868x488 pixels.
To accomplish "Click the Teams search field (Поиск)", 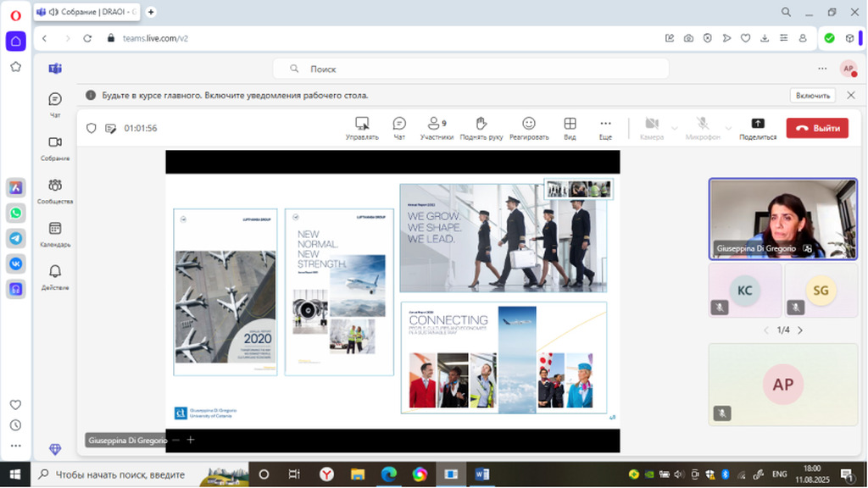I will click(x=470, y=69).
